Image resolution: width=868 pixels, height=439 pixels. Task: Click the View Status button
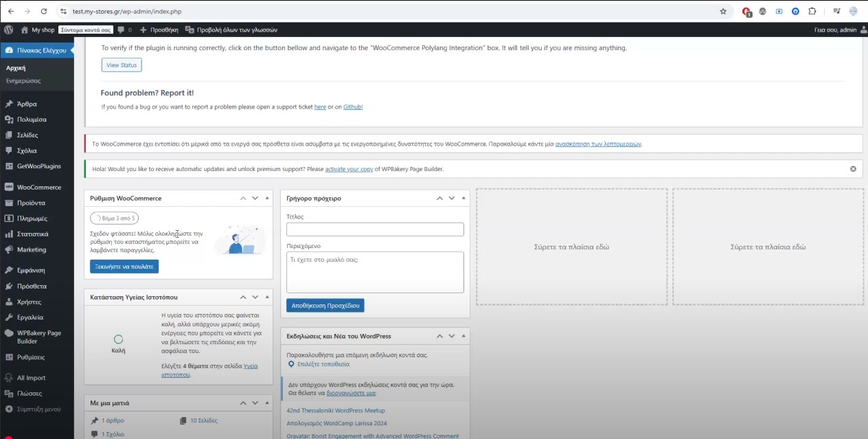pyautogui.click(x=122, y=65)
